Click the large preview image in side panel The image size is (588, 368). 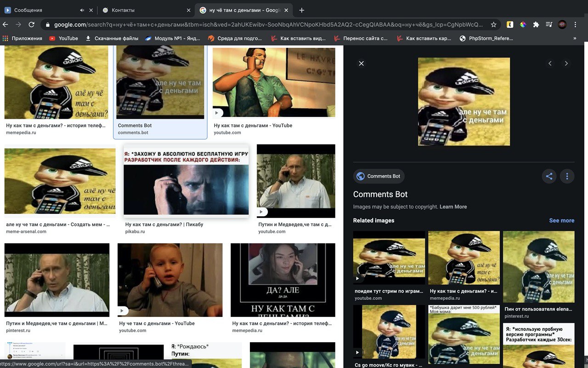click(x=464, y=102)
